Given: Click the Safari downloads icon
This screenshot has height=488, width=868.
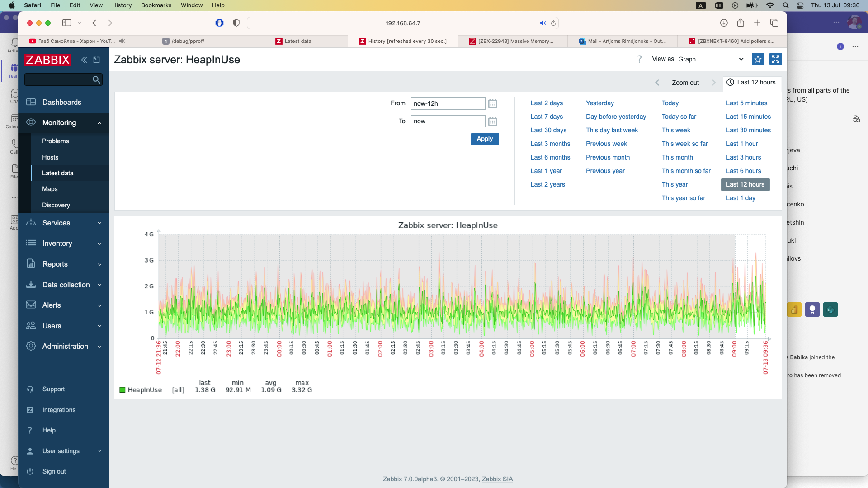Looking at the screenshot, I should point(724,23).
